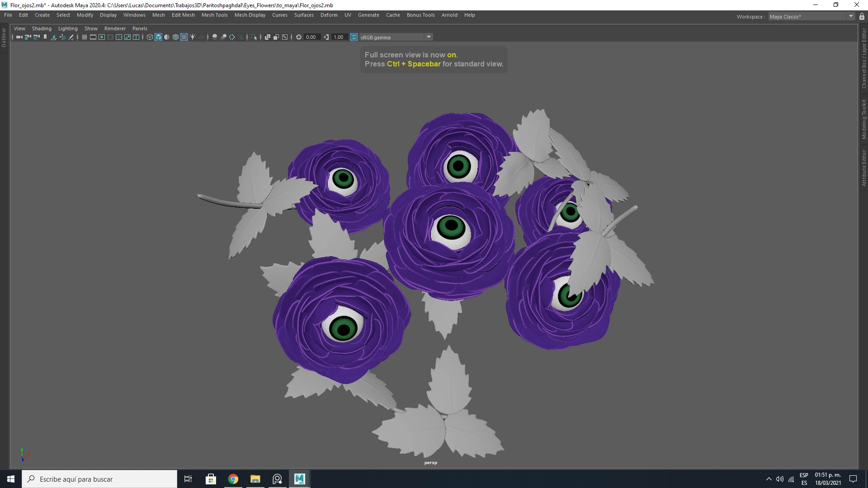
Task: Click the Shadows icon in panel toolbar
Action: tap(201, 37)
